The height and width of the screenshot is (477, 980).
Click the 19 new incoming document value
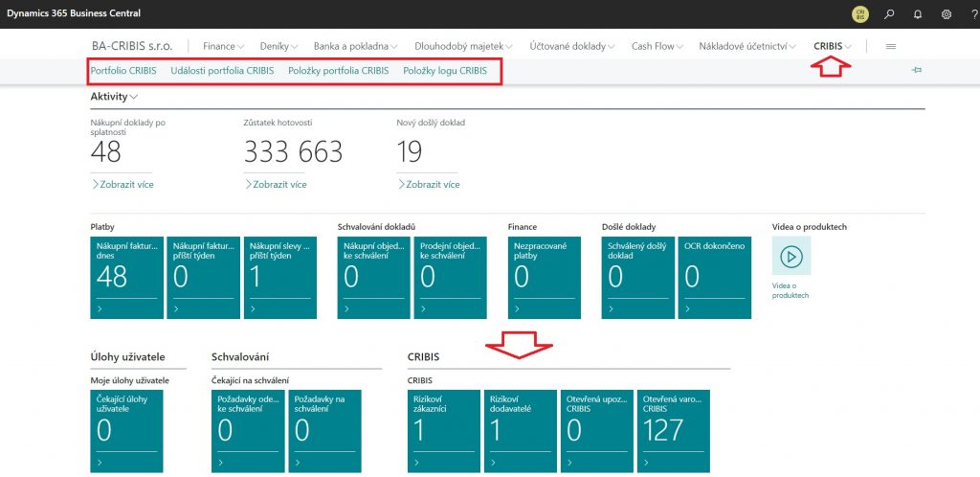click(410, 152)
